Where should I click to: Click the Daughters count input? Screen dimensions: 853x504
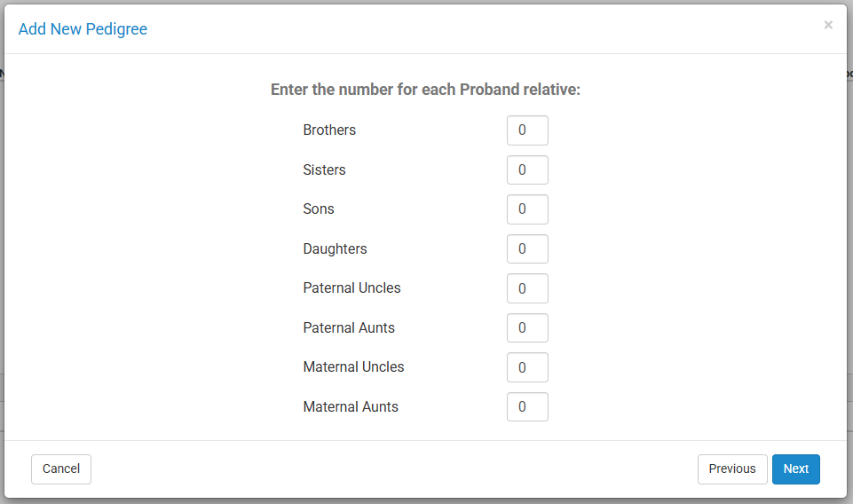(x=527, y=248)
